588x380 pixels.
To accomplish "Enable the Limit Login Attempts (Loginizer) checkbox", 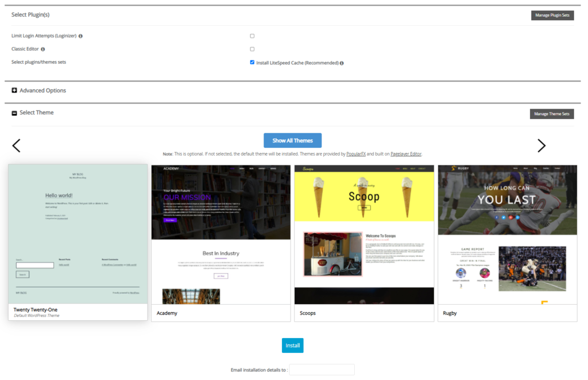I will click(x=252, y=36).
